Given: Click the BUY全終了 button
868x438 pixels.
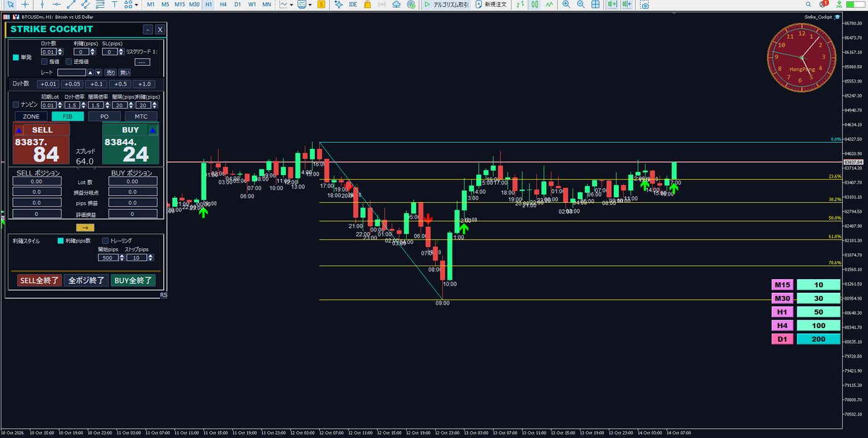Looking at the screenshot, I should click(x=133, y=280).
